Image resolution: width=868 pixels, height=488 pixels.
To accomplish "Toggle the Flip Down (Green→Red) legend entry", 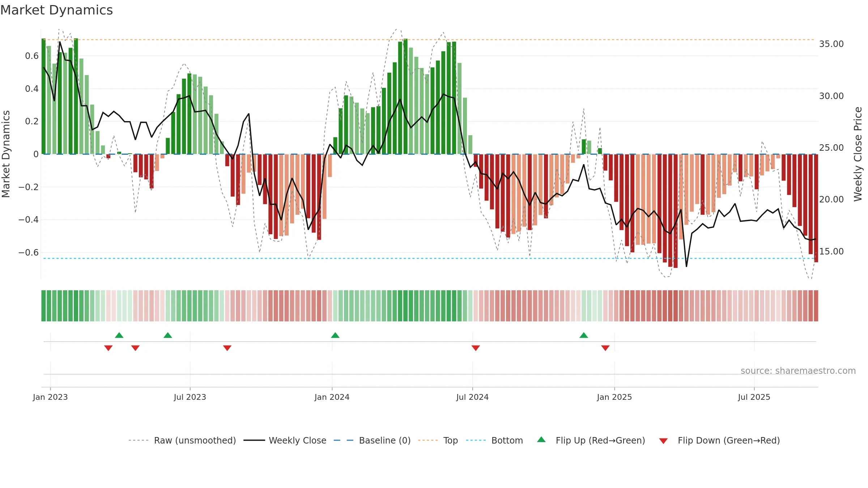I will pos(719,440).
